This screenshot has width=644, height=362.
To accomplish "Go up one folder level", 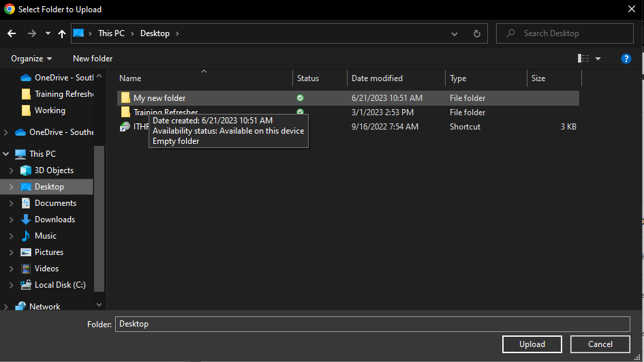I will coord(61,33).
